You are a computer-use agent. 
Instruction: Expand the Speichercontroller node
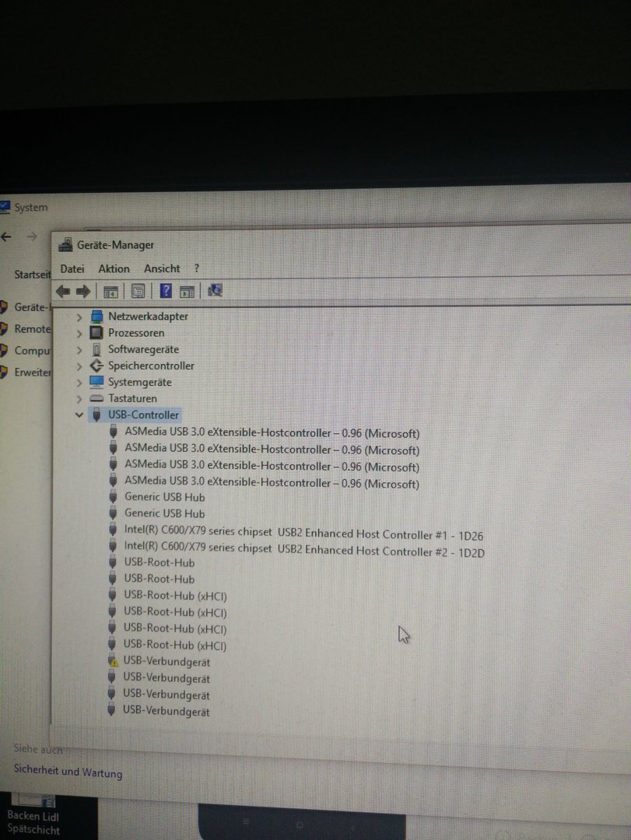coord(79,366)
